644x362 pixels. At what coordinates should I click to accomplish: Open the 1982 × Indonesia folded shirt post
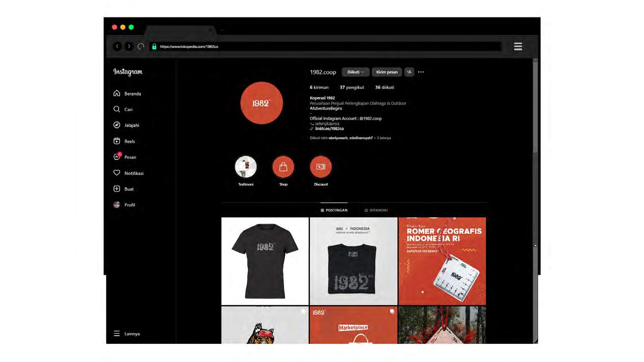tap(354, 261)
